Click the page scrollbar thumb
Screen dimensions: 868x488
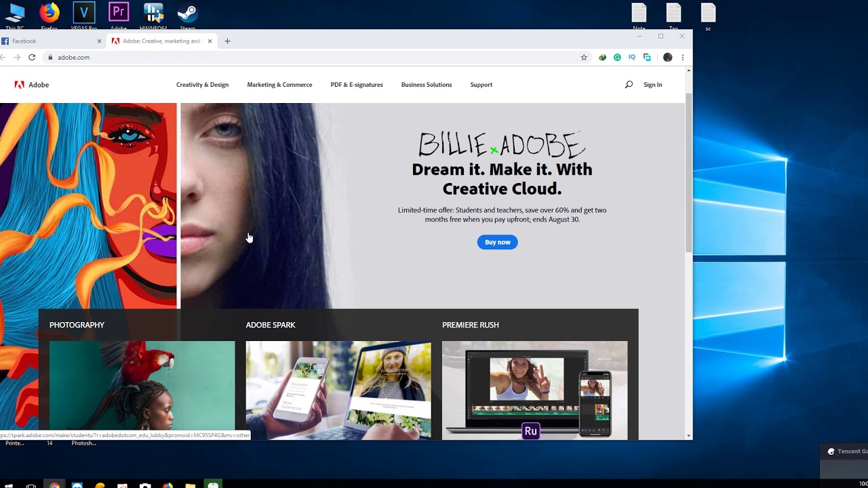tap(689, 173)
